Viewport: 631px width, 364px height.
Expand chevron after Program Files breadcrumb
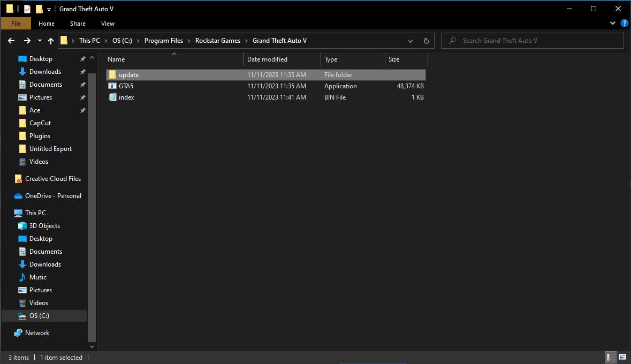tap(189, 41)
